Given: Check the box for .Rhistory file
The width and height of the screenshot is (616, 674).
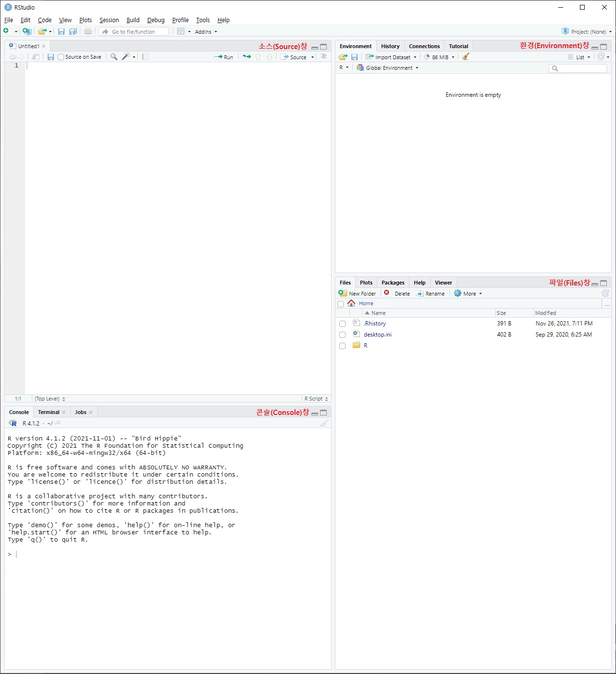Looking at the screenshot, I should [343, 324].
